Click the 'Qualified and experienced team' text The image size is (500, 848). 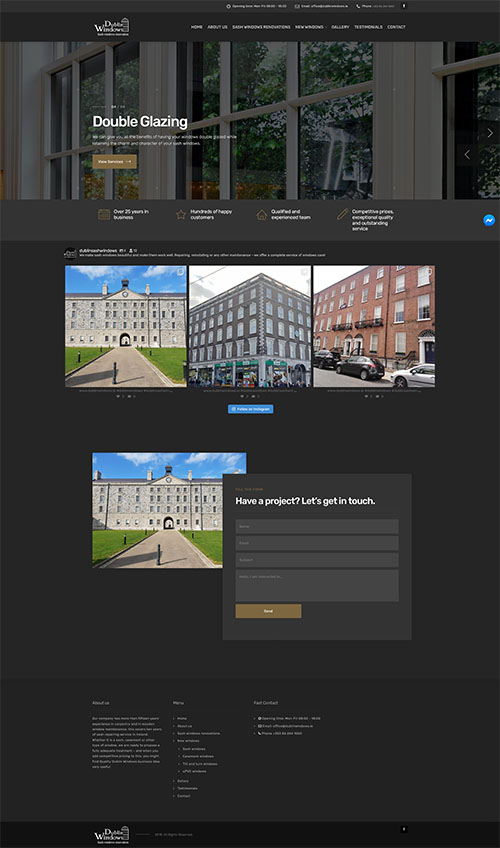291,215
